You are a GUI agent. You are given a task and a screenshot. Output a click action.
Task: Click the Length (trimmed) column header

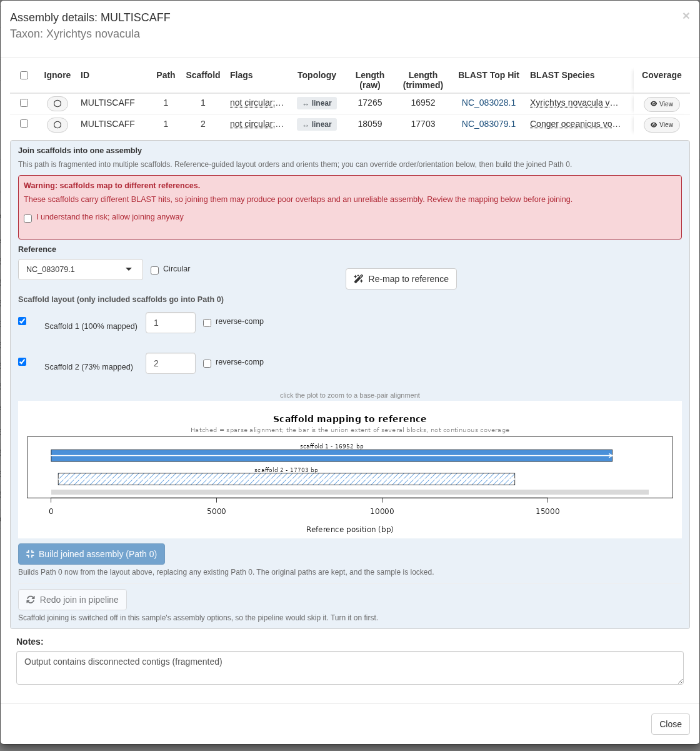tap(423, 80)
